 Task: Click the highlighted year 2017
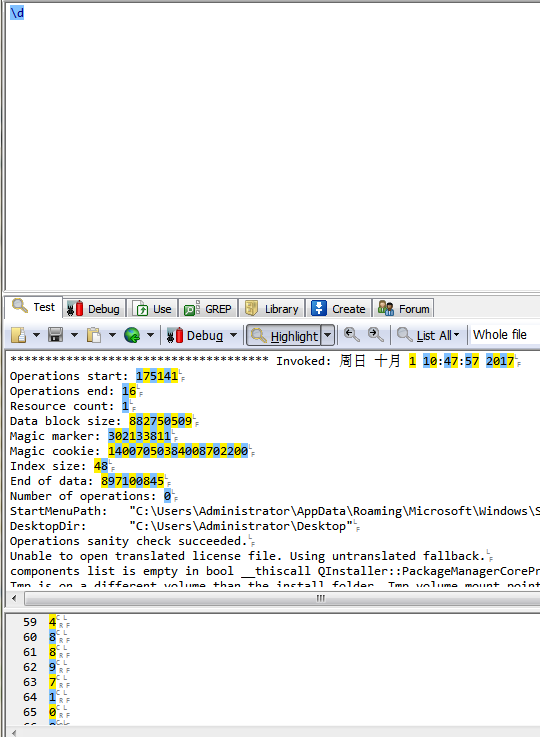[500, 361]
